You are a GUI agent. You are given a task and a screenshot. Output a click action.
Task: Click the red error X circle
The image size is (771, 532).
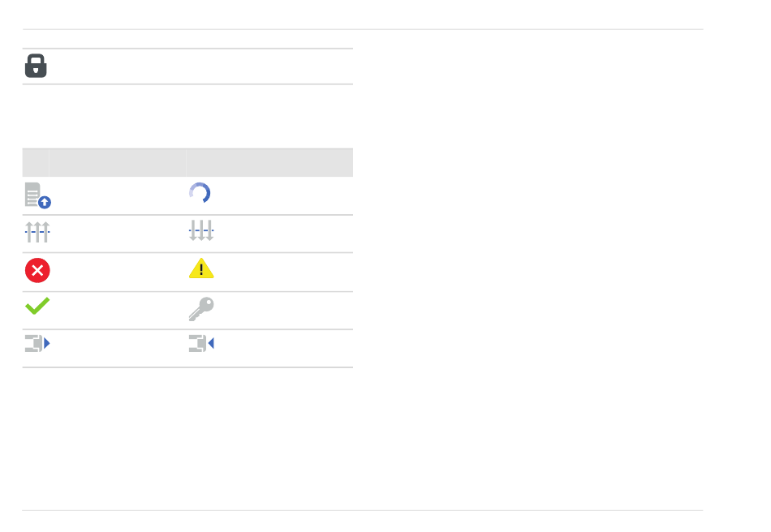click(37, 270)
